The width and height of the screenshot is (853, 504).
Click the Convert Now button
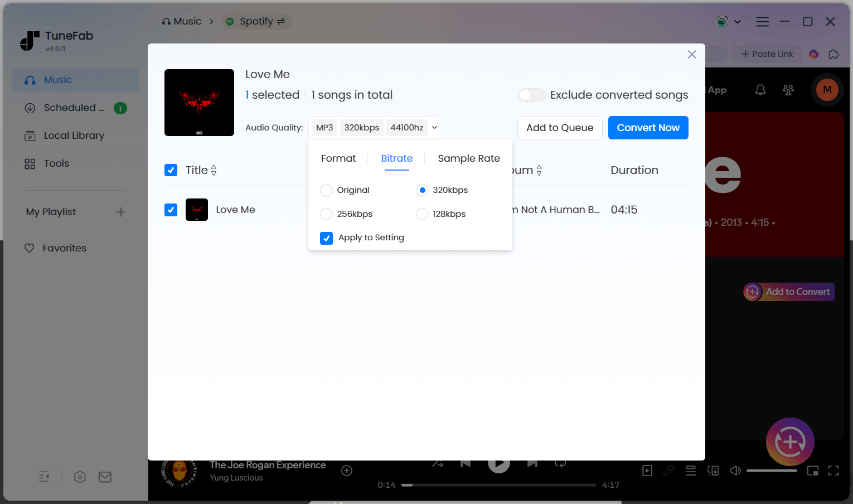point(648,128)
